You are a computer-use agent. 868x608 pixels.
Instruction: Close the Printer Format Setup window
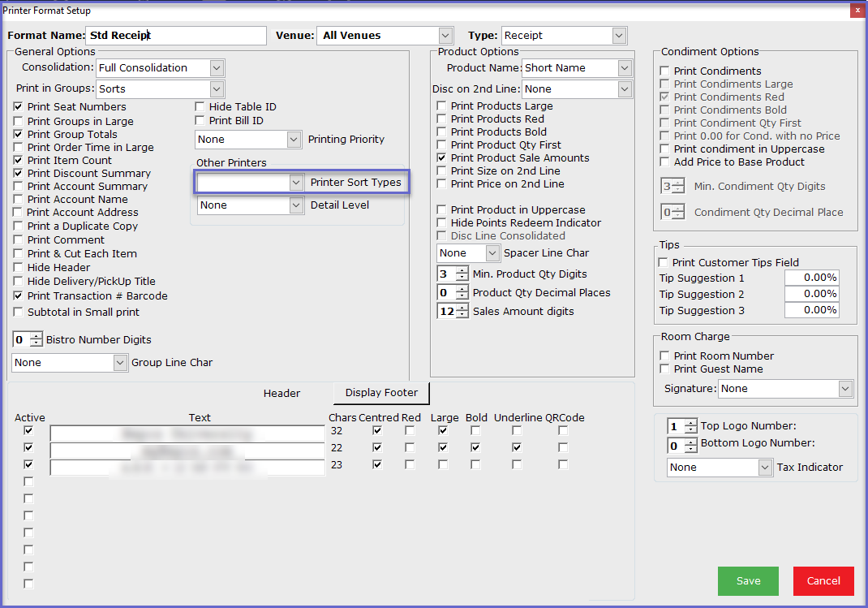(857, 11)
